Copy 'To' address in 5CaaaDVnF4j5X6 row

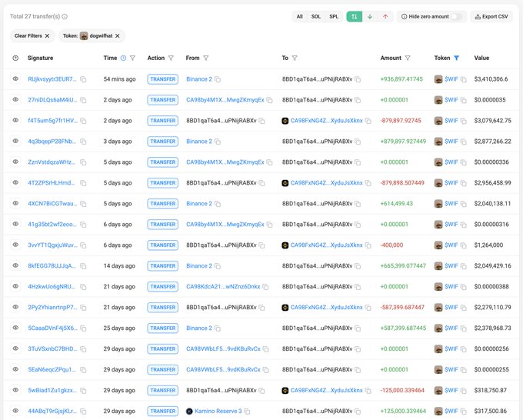pos(358,328)
